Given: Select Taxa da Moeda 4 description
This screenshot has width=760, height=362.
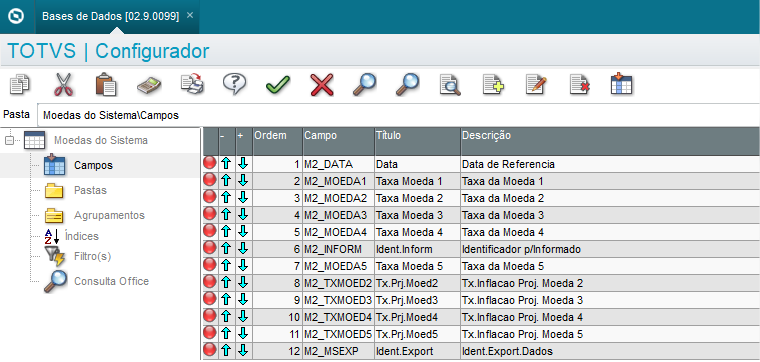Looking at the screenshot, I should coord(610,232).
